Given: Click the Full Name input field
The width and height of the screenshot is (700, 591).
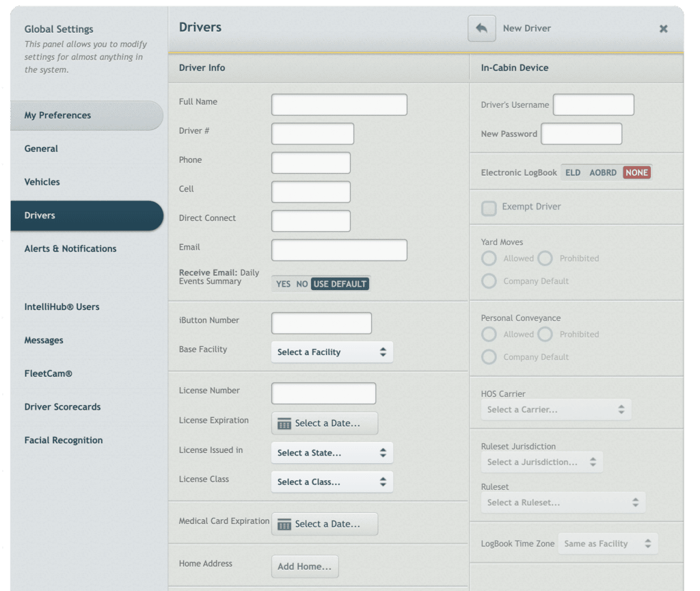Looking at the screenshot, I should (x=339, y=105).
